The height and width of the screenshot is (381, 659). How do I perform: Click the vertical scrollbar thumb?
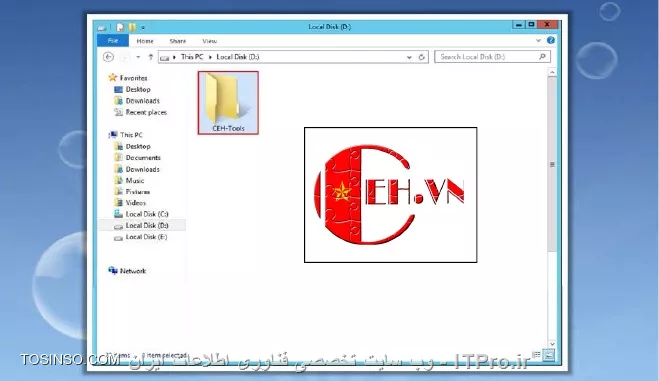[552, 164]
